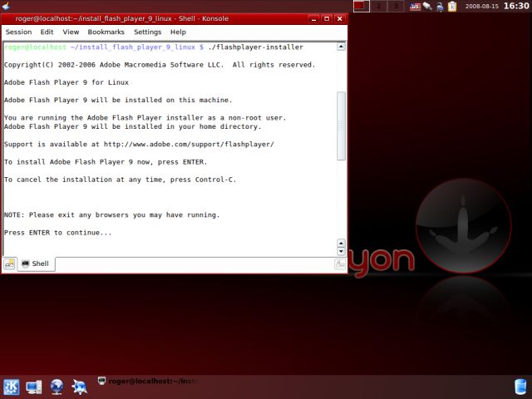Click the clock showing 16:30

click(516, 6)
